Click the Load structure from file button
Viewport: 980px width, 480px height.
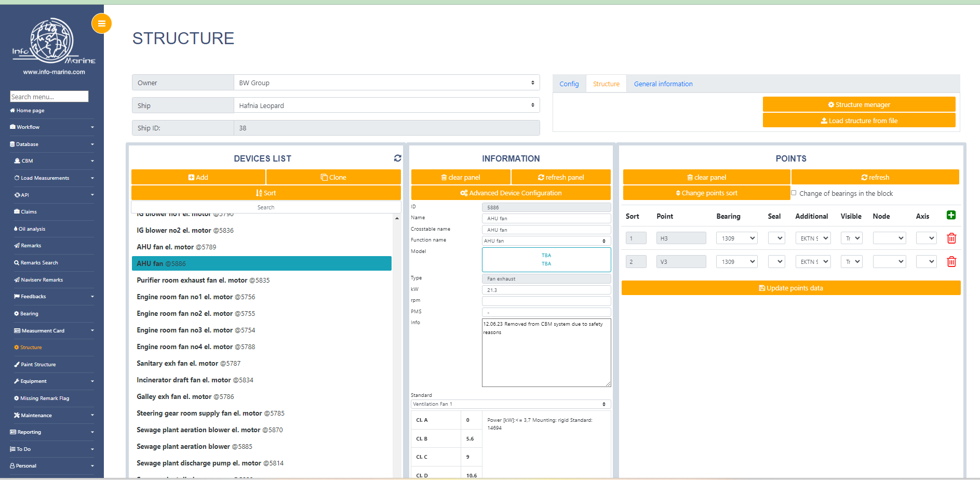(858, 121)
